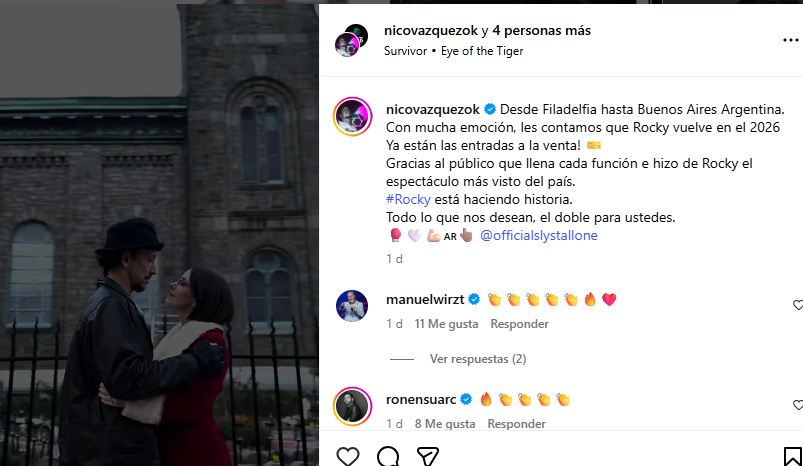Like manuelwirzt's comment heart

tap(797, 305)
